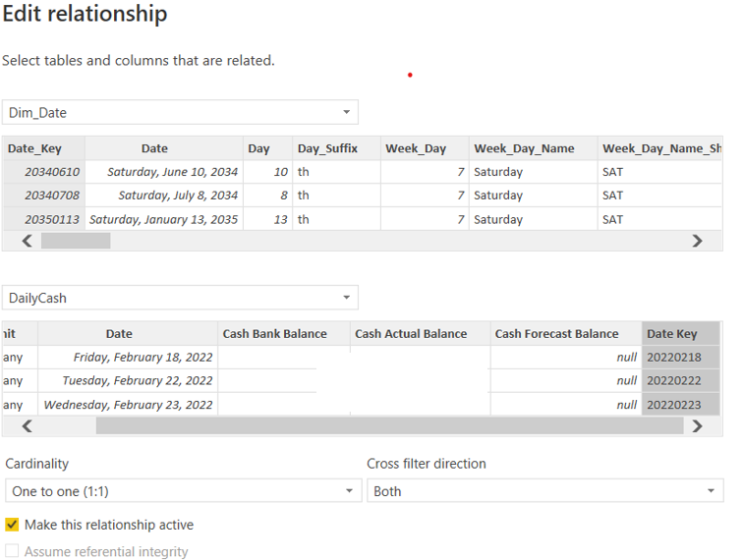
Task: Click the cell 20220218 in Date Key
Action: tap(681, 357)
